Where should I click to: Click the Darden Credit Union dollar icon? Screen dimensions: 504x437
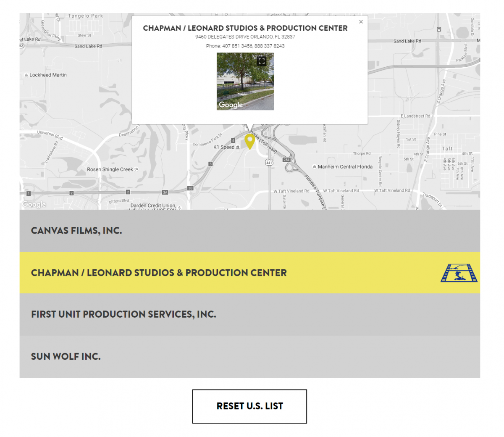coord(179,208)
